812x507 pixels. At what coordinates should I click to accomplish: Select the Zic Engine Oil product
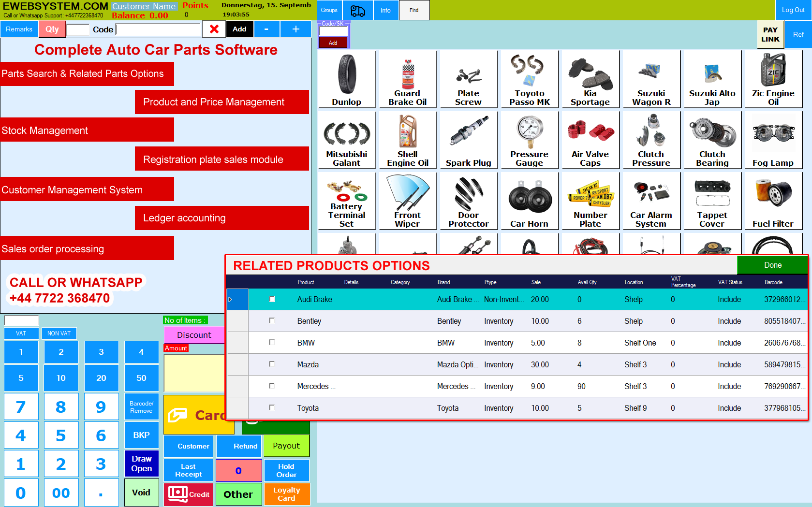coord(773,79)
